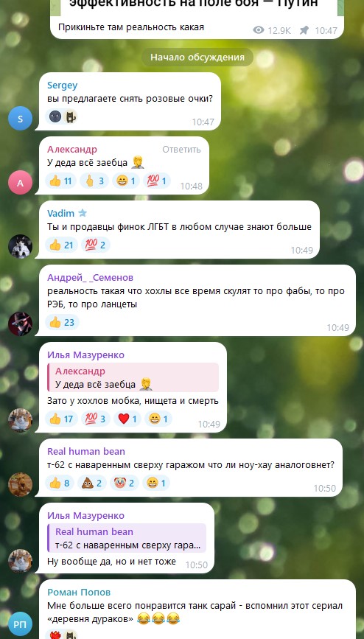Click middle-finger reaction with count 3
The width and height of the screenshot is (364, 639).
[x=94, y=181]
